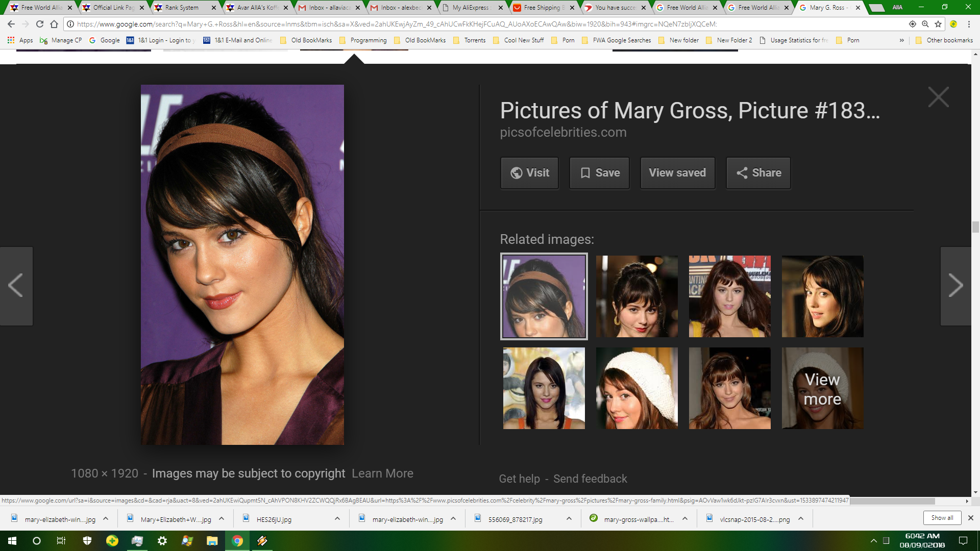Expand options for HES26jU.jpg download
Screen dimensions: 980x551
[x=337, y=519]
